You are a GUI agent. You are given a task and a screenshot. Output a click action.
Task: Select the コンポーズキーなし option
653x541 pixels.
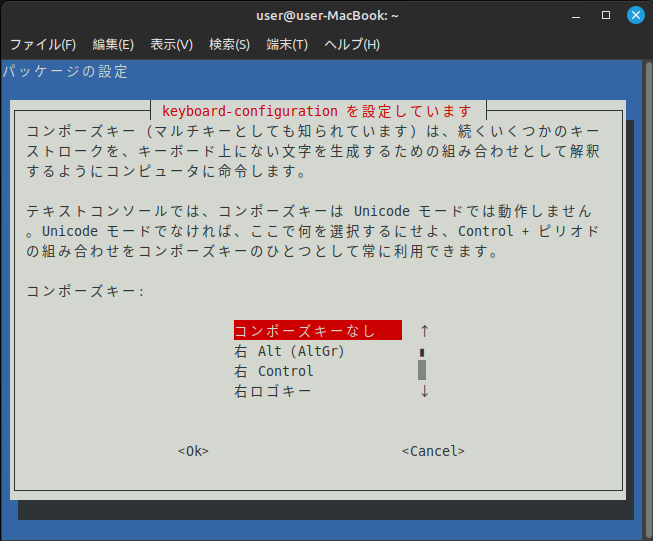[x=318, y=330]
